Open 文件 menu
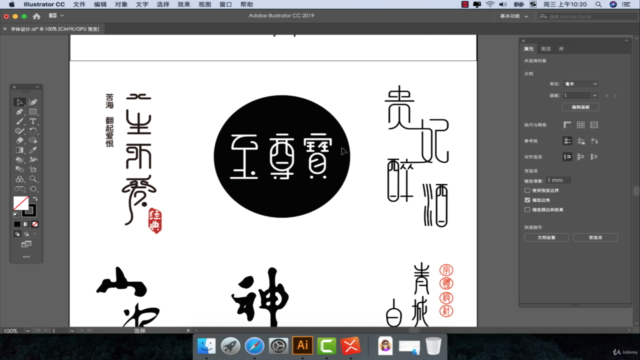Image resolution: width=640 pixels, height=360 pixels. tap(79, 4)
